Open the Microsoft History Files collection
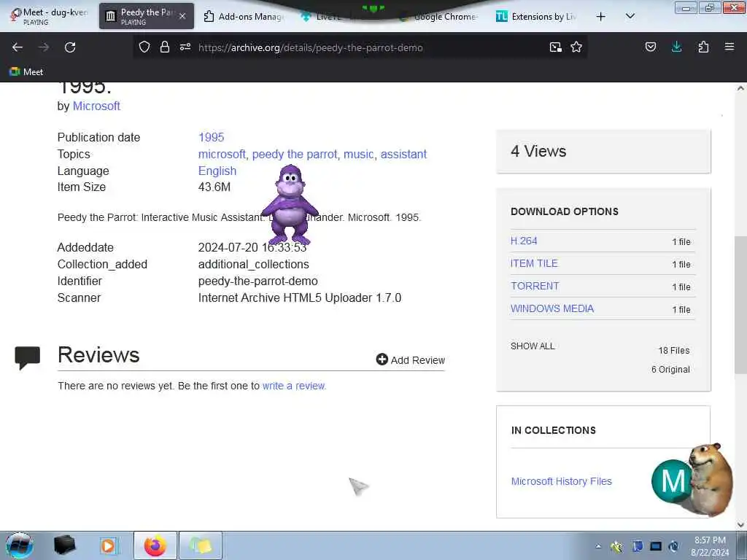The width and height of the screenshot is (747, 560). pos(561,481)
